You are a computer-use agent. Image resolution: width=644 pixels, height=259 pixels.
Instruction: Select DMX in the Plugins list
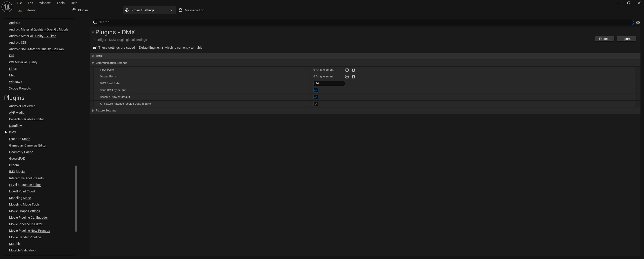click(x=13, y=132)
